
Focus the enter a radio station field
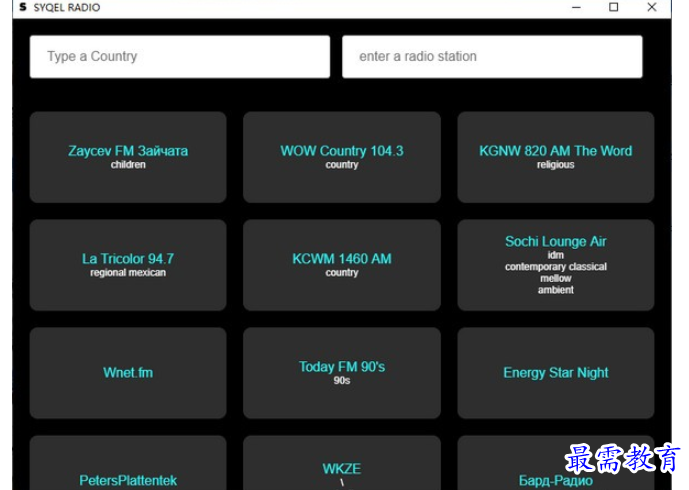tap(492, 57)
